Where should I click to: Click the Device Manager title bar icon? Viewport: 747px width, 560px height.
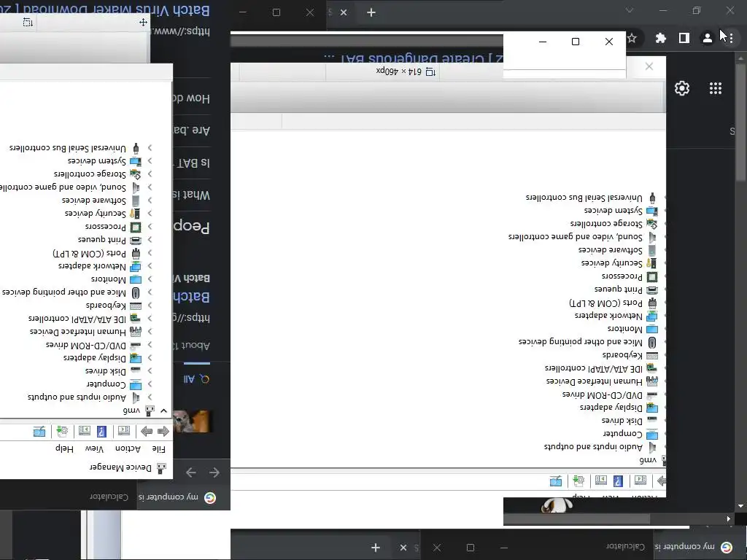[162, 468]
